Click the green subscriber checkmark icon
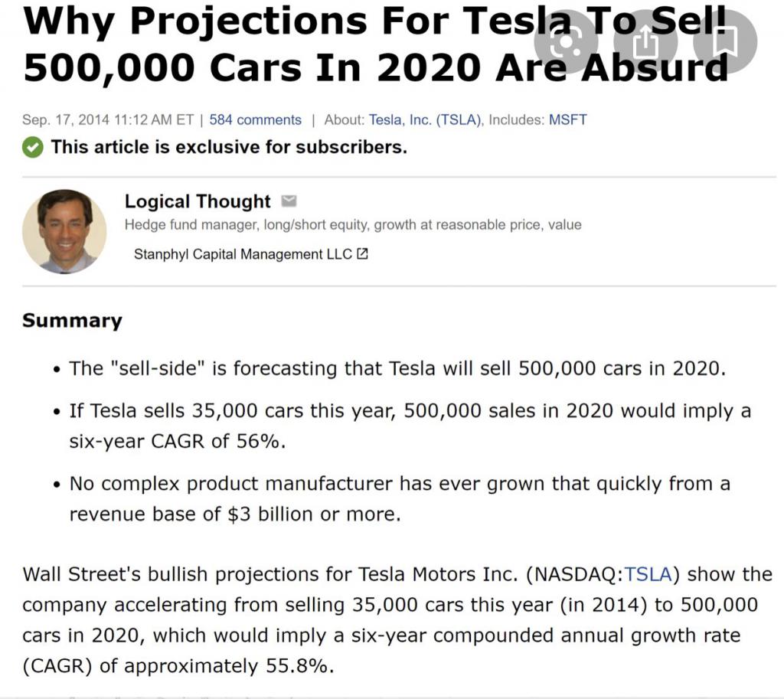Image resolution: width=784 pixels, height=699 pixels. [32, 147]
